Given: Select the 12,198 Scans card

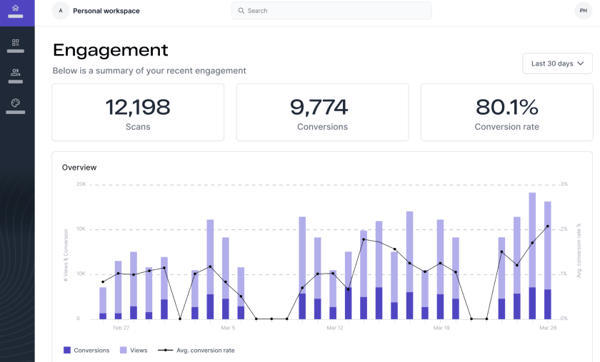Looking at the screenshot, I should point(138,113).
